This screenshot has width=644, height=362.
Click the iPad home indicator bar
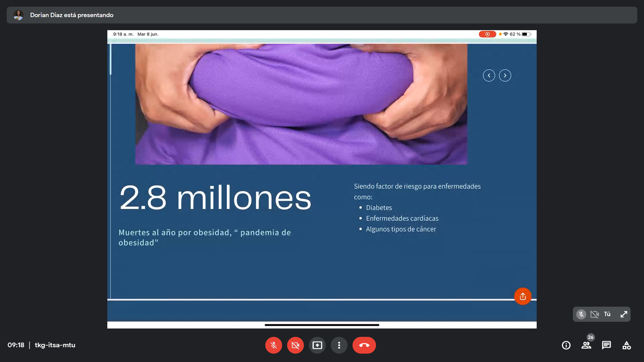(x=322, y=325)
